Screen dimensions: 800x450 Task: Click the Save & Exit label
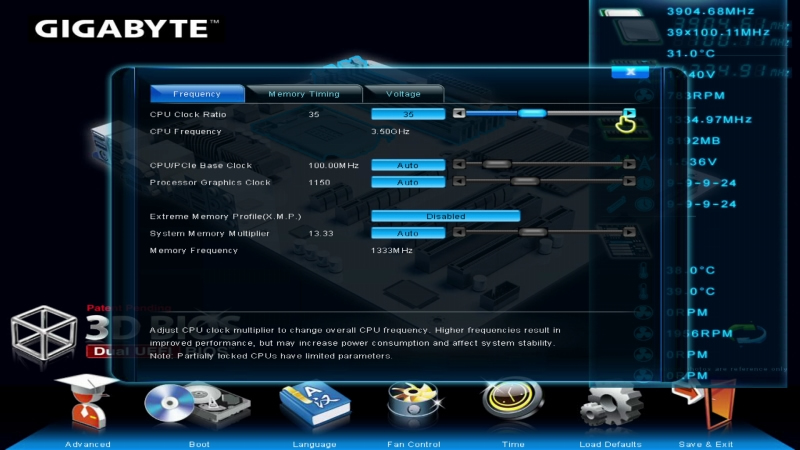click(x=706, y=444)
